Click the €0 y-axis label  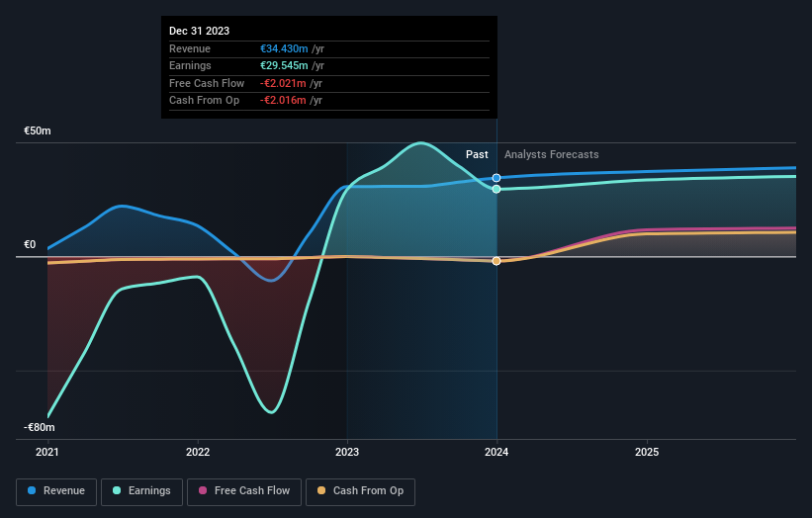click(x=30, y=245)
